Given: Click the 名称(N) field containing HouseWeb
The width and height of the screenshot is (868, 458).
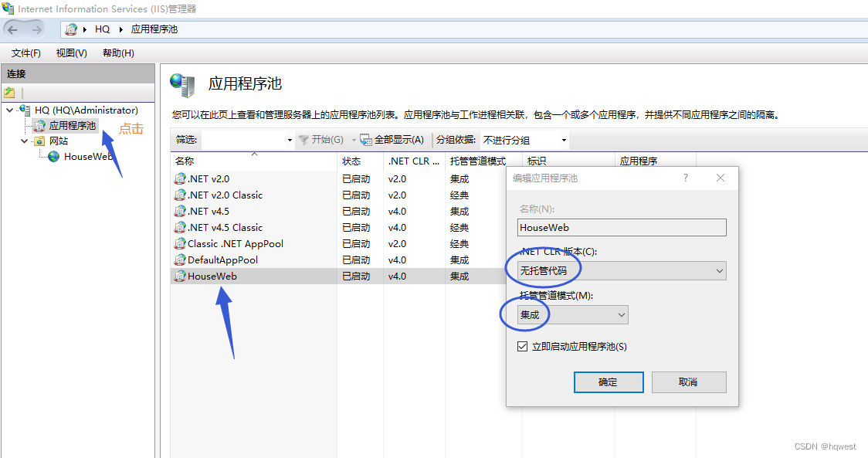Looking at the screenshot, I should pyautogui.click(x=622, y=228).
